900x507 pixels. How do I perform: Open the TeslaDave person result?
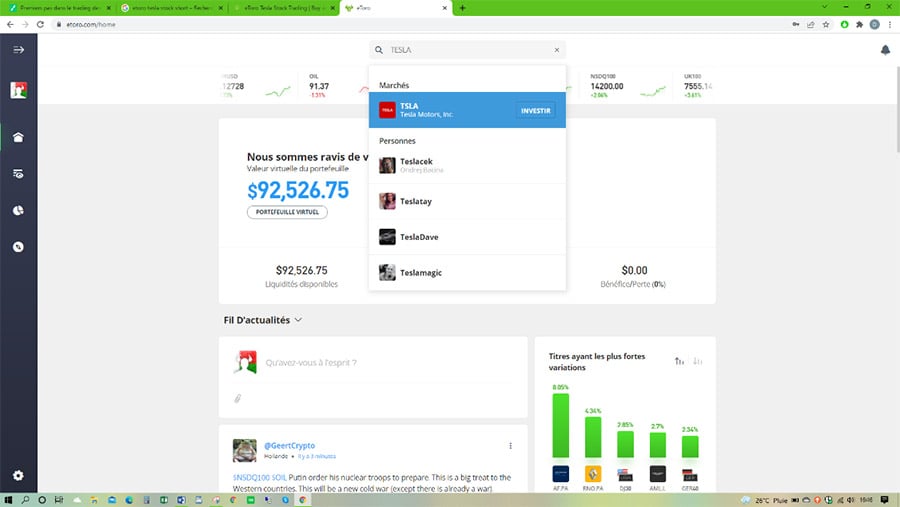(x=467, y=237)
